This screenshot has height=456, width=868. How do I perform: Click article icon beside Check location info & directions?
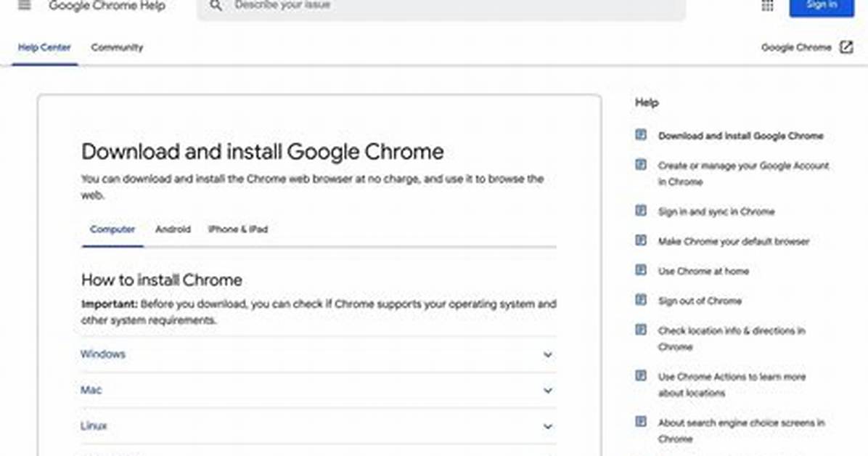point(641,330)
